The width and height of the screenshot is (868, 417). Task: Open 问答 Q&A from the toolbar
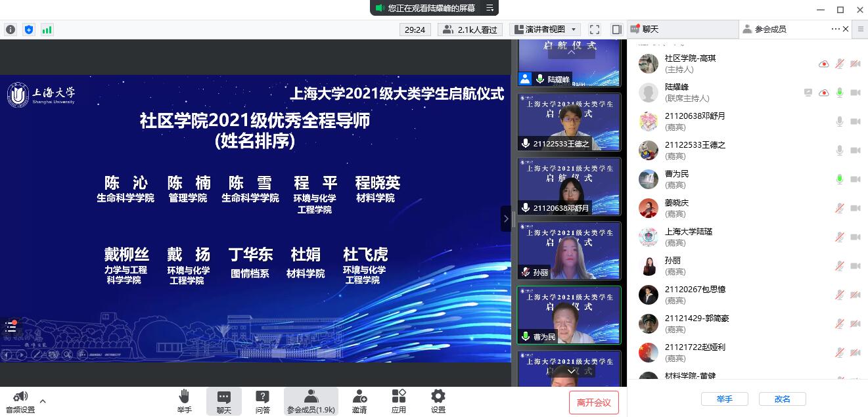pyautogui.click(x=263, y=401)
